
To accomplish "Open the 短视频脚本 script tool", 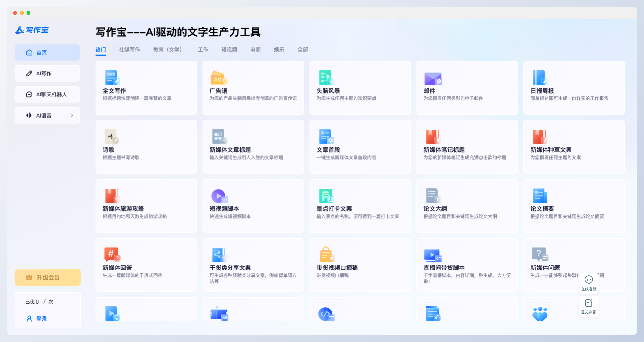I will 253,206.
